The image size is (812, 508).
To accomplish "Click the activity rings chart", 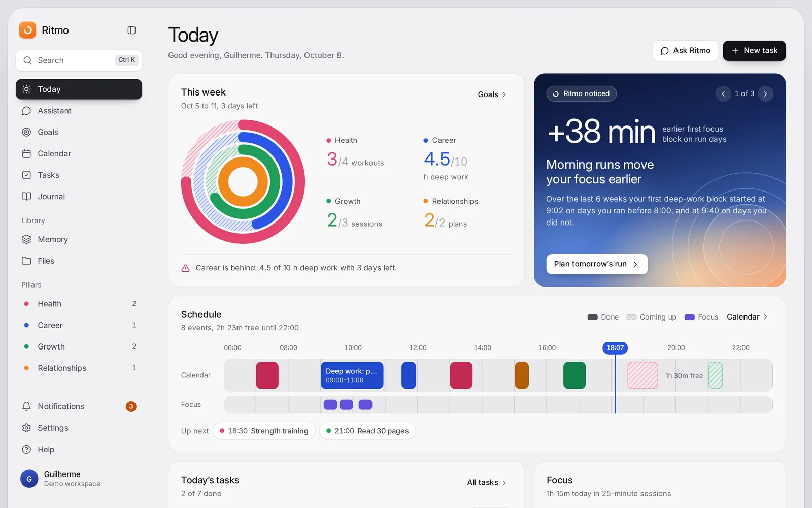I will point(243,182).
